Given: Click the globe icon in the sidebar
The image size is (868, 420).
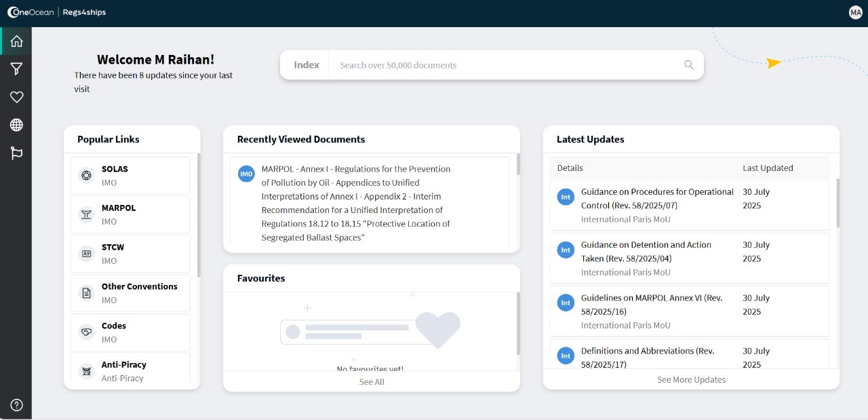Looking at the screenshot, I should click(x=16, y=125).
